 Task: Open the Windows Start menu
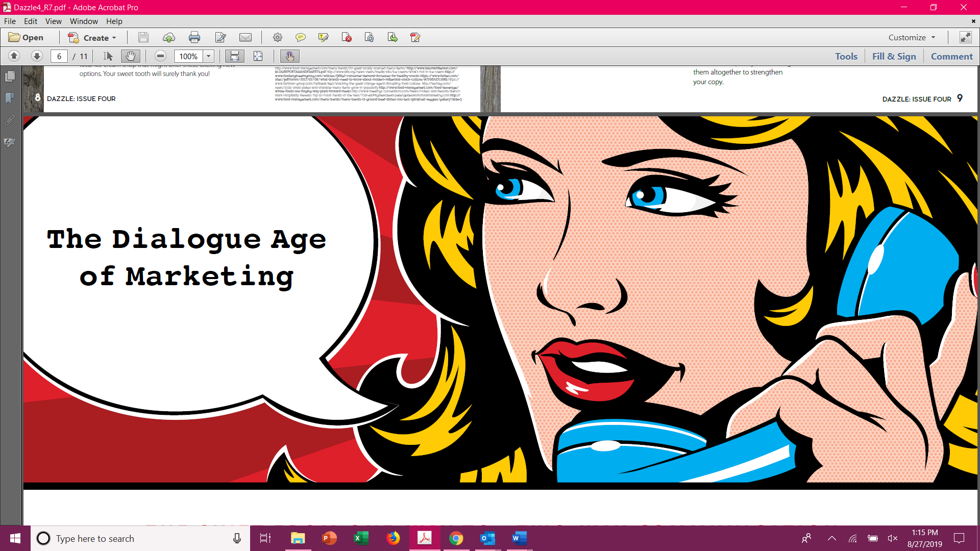[15, 538]
